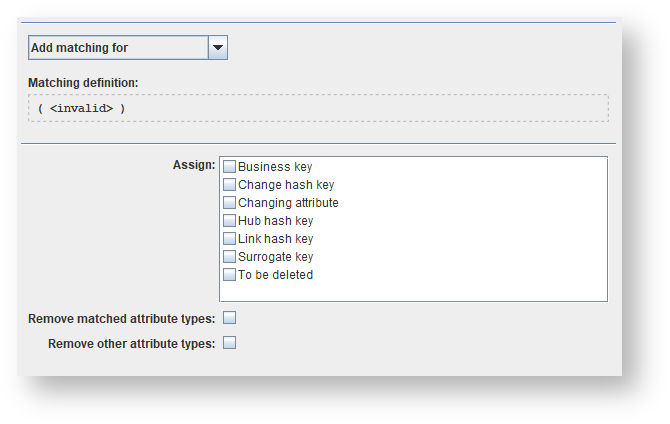Image resolution: width=670 pixels, height=424 pixels.
Task: Click the 'Matching definition:' label
Action: click(x=83, y=82)
